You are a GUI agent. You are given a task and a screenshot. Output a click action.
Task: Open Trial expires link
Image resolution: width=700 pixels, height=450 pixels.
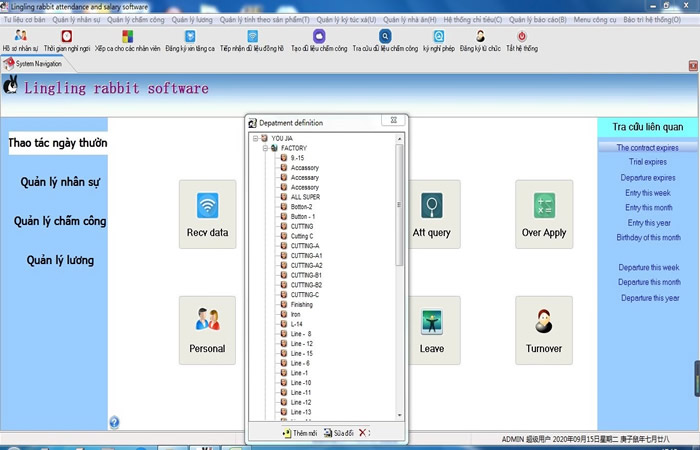tap(648, 162)
